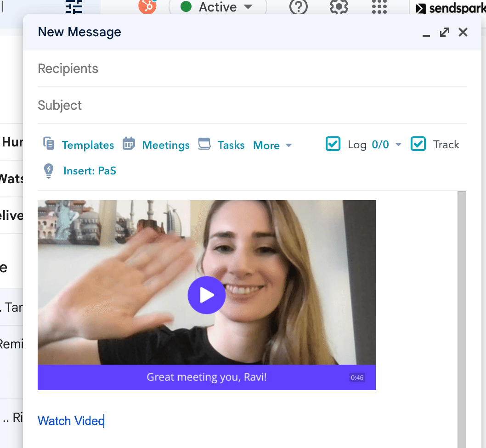The width and height of the screenshot is (486, 448).
Task: Click the message body scrollbar
Action: click(x=462, y=319)
